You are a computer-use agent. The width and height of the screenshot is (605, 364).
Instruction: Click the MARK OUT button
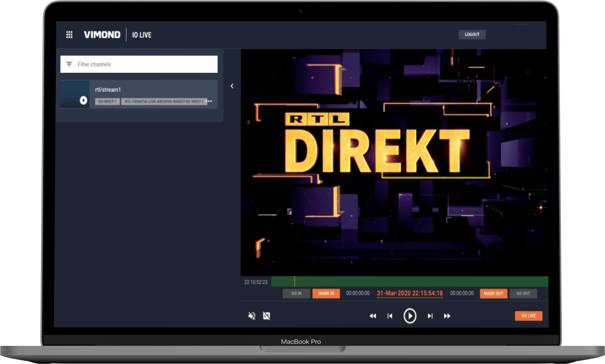tap(493, 293)
